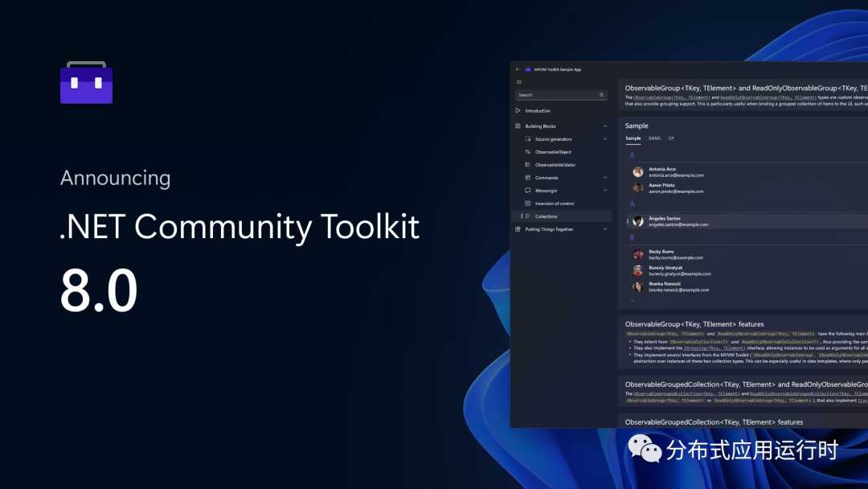Collapse the Building Blocks section chevron
This screenshot has height=489, width=868.
605,126
